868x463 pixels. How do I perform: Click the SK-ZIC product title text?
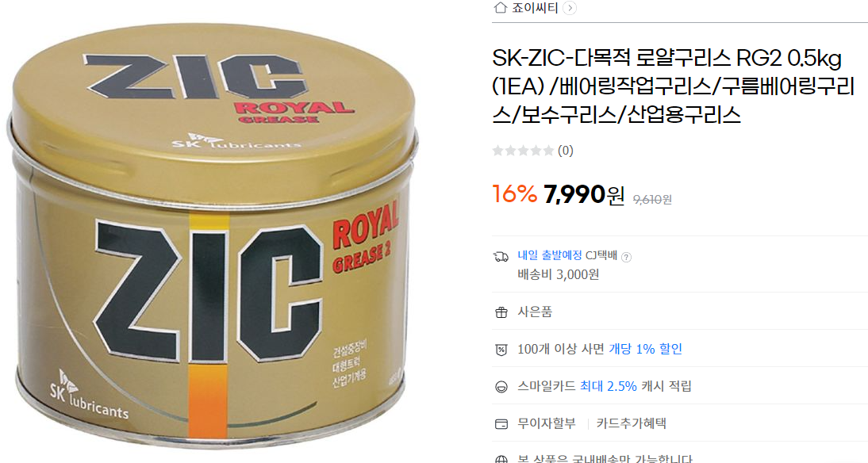click(x=674, y=86)
